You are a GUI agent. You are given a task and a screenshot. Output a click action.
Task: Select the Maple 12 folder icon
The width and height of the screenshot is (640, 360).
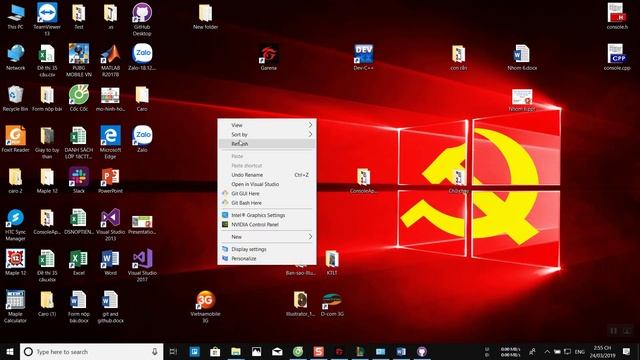click(x=47, y=180)
